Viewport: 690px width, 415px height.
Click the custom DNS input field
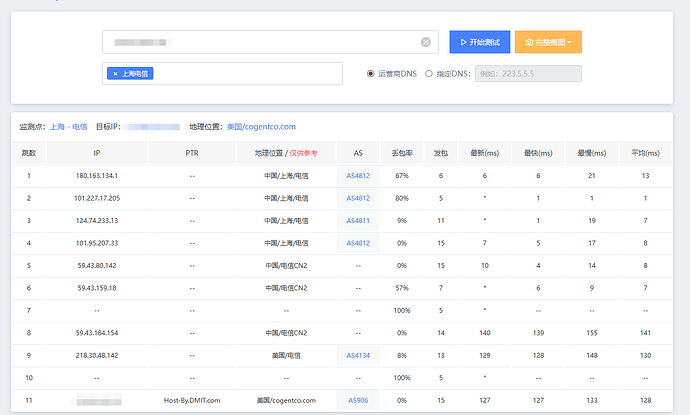pyautogui.click(x=527, y=73)
